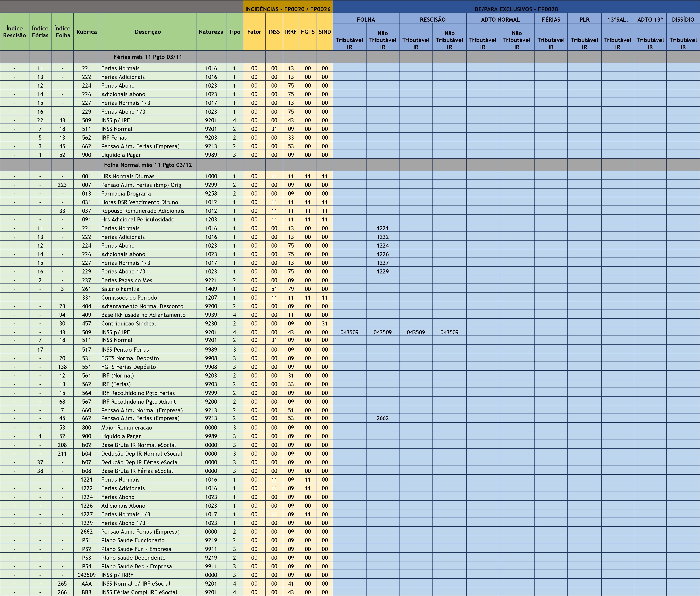Click '043509' in the Rubrica column
The image size is (700, 596).
click(x=86, y=575)
